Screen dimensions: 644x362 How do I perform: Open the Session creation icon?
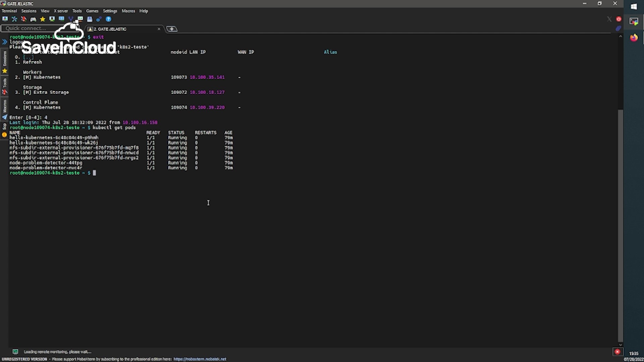tap(5, 19)
